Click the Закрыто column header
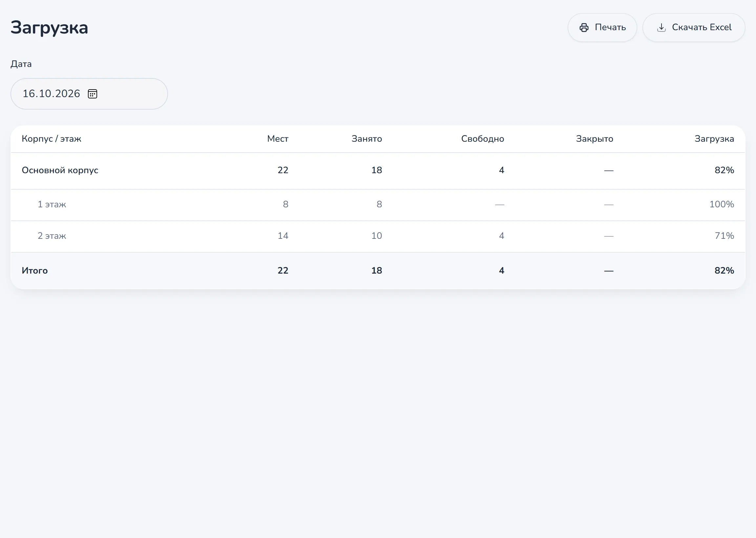This screenshot has width=756, height=538. [594, 139]
